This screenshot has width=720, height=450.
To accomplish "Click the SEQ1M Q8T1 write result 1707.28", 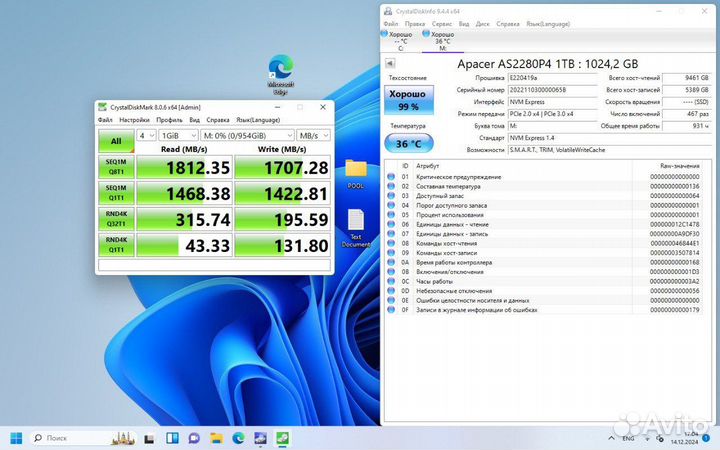I will [282, 167].
